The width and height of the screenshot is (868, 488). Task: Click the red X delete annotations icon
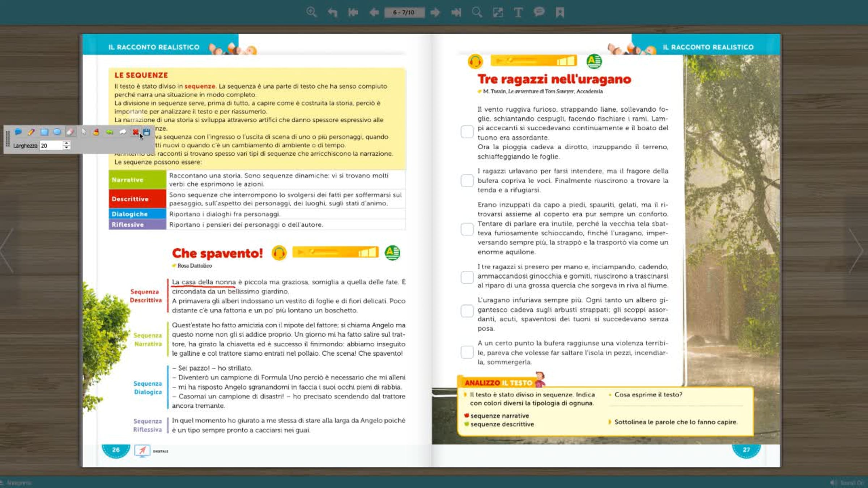135,132
